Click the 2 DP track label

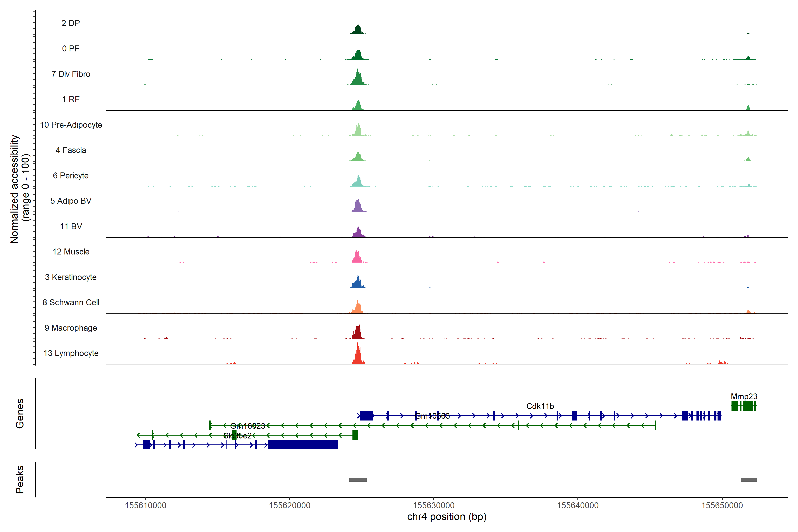(70, 23)
